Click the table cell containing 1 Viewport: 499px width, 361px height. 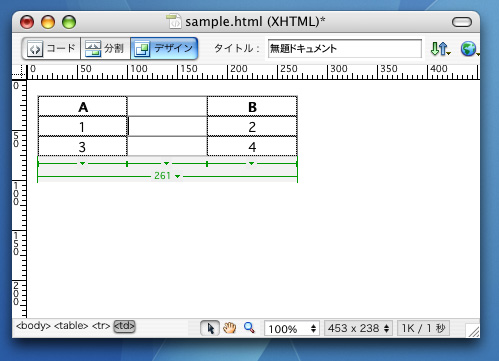83,126
